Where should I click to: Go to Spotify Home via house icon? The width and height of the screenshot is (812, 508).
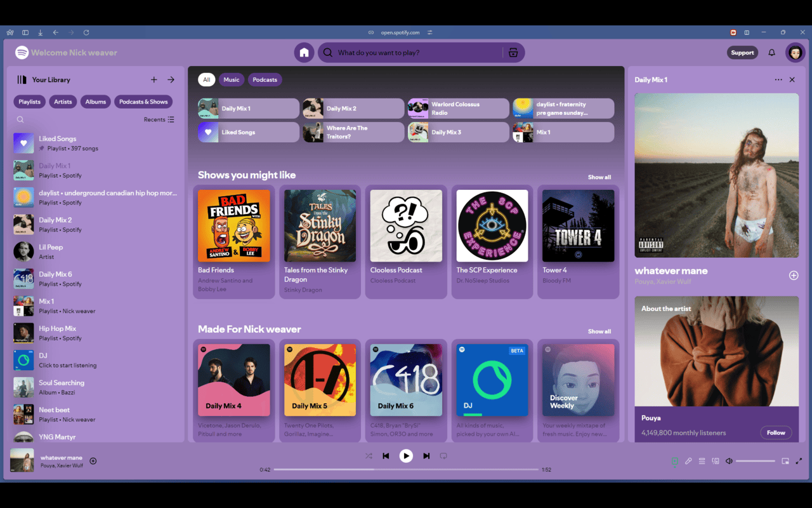point(304,53)
